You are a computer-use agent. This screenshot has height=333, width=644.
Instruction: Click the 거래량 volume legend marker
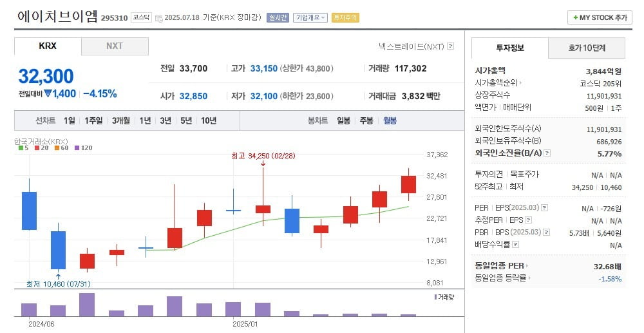[x=435, y=297]
